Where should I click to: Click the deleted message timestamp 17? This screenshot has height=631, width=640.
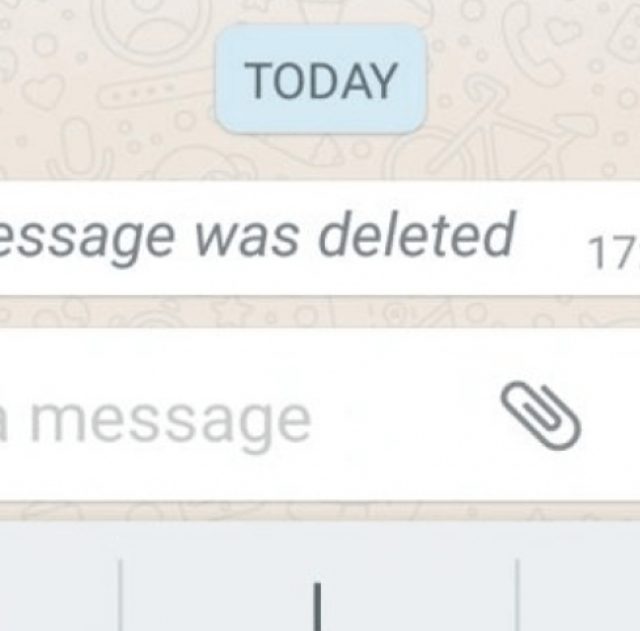tap(613, 253)
